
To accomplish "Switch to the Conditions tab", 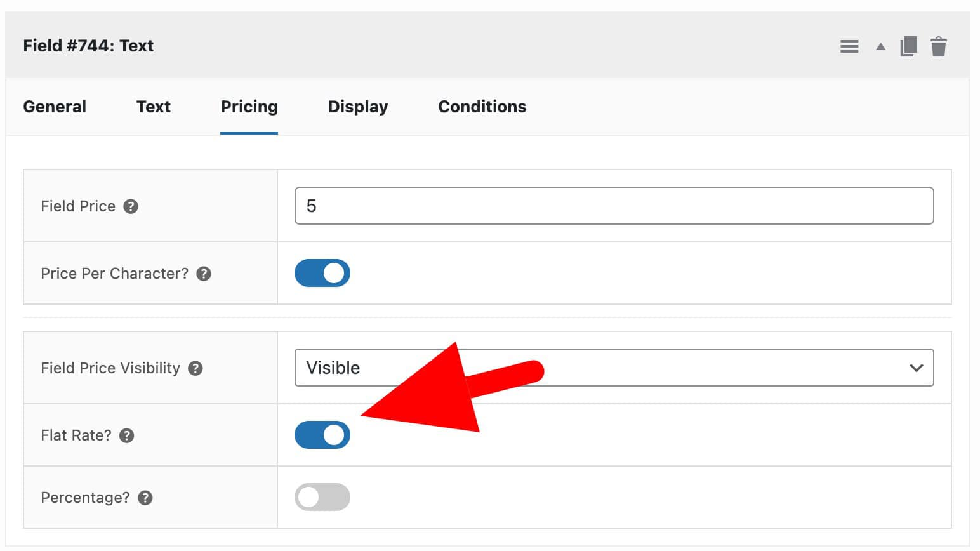I will tap(482, 107).
